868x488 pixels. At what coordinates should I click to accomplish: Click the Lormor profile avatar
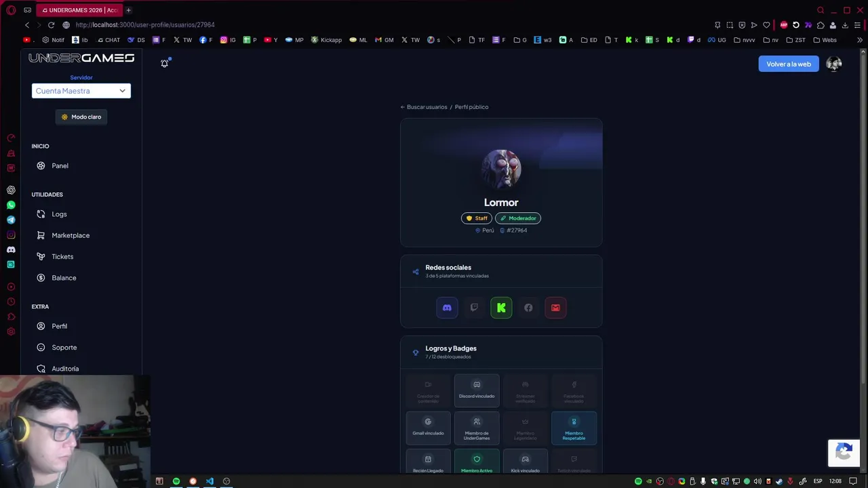[x=501, y=169]
